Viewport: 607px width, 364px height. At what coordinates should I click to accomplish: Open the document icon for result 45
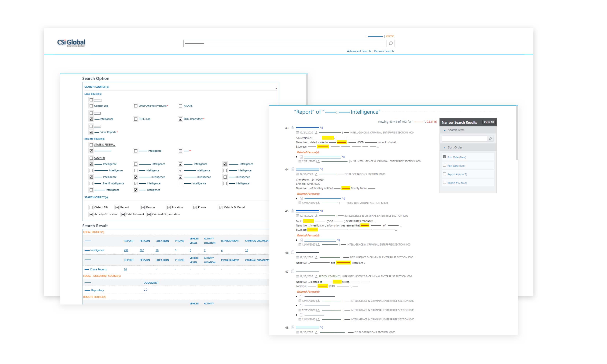[293, 211]
